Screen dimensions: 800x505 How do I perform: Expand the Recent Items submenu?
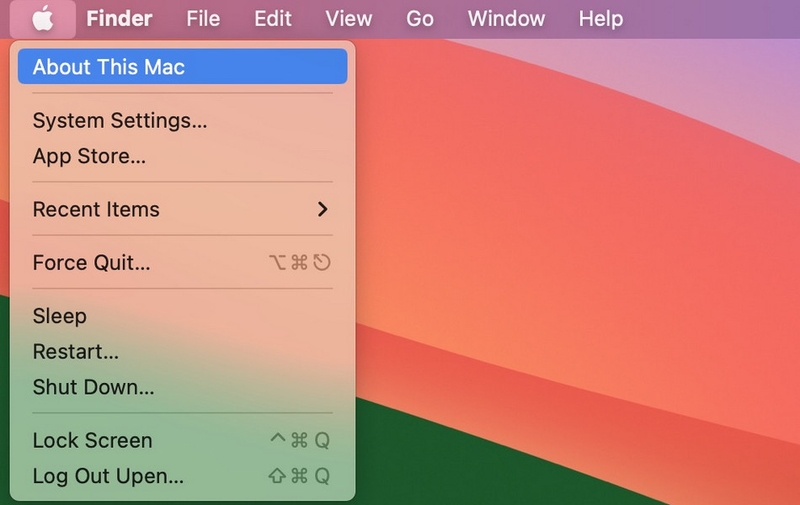tap(183, 209)
